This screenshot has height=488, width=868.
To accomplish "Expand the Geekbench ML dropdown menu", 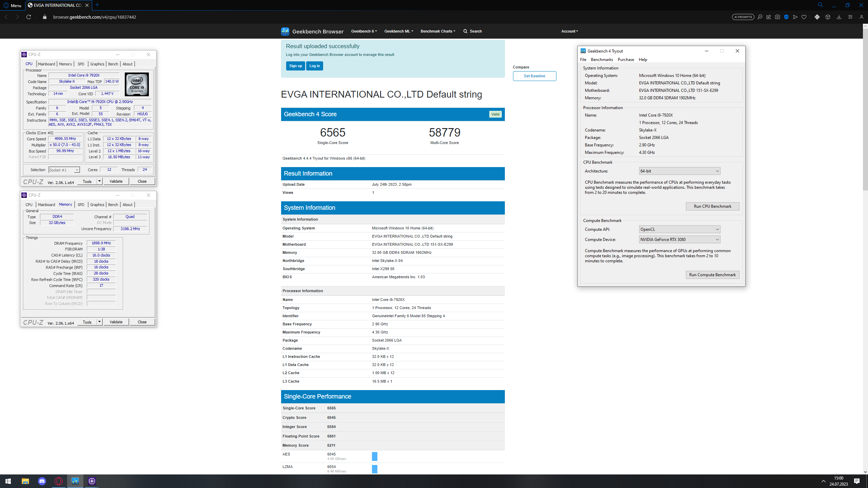I will coord(399,31).
